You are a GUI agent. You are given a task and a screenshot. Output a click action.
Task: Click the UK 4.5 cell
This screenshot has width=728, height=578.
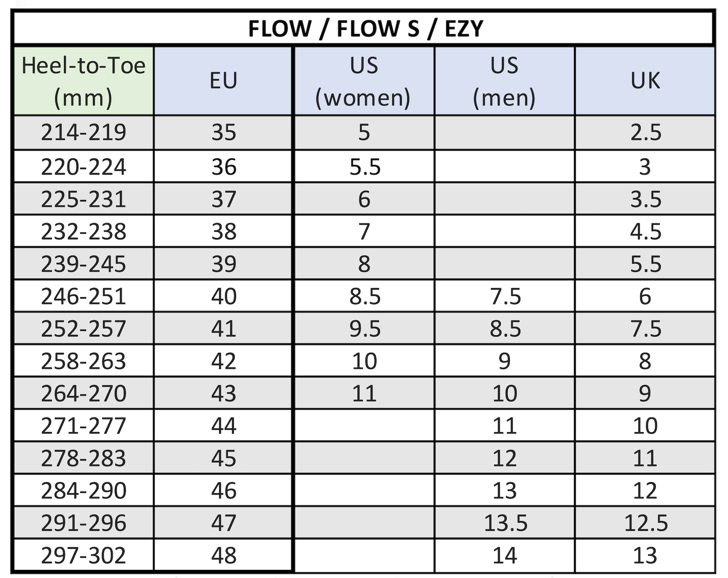click(x=645, y=232)
